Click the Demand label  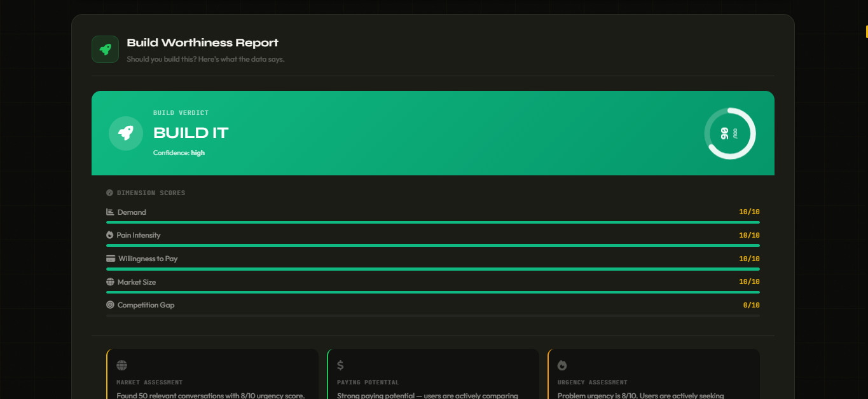pyautogui.click(x=132, y=212)
